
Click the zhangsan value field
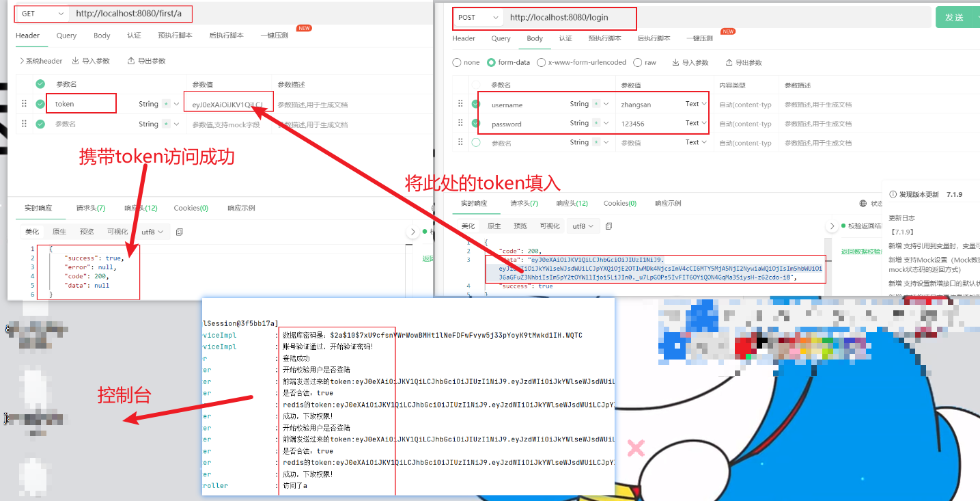tap(649, 105)
